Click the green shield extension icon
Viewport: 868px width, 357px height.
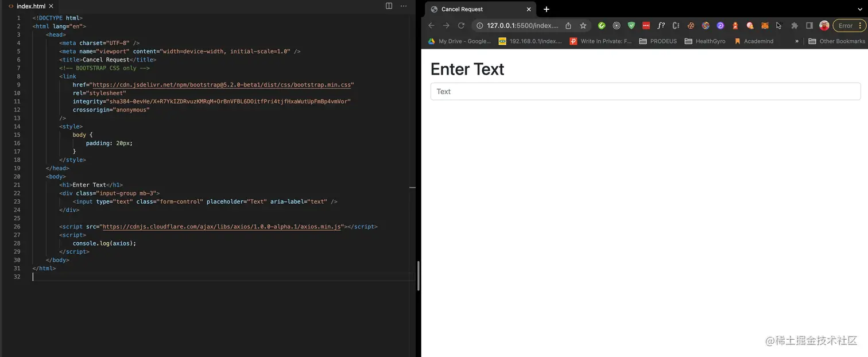631,25
